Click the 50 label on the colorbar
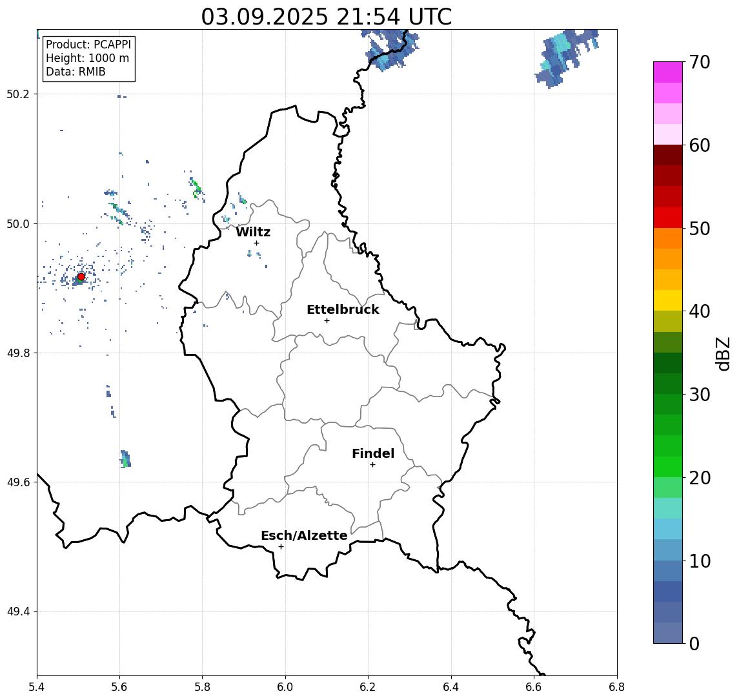Image resolution: width=739 pixels, height=700 pixels. tap(700, 229)
